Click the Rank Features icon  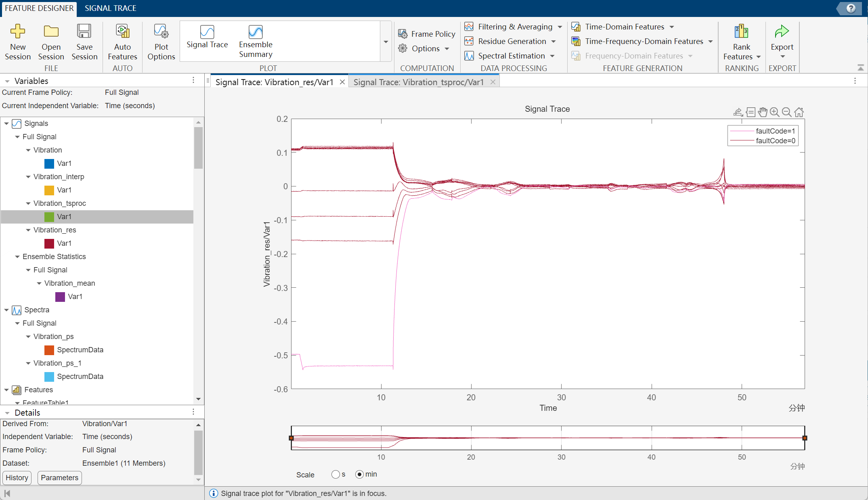741,31
